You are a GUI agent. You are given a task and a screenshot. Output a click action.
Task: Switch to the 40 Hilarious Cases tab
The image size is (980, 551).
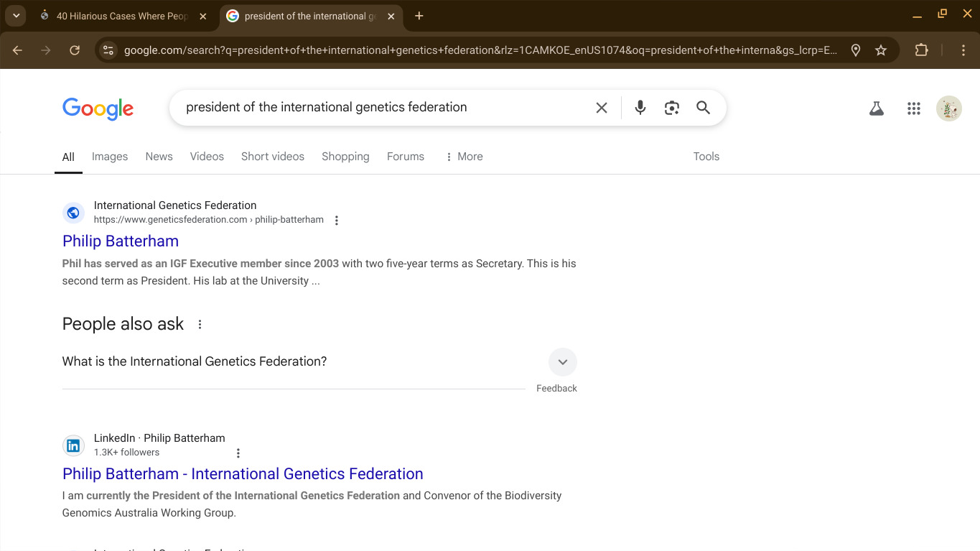(121, 16)
